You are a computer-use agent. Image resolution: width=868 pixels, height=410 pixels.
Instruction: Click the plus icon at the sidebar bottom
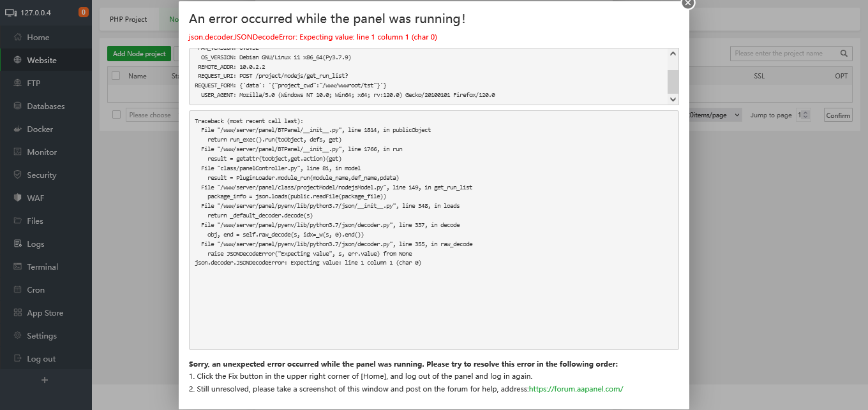[45, 380]
